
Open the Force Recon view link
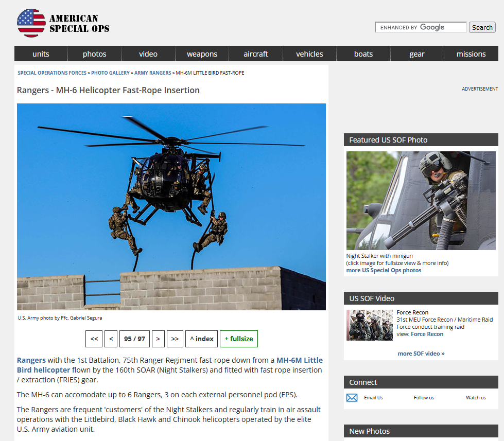click(x=427, y=334)
